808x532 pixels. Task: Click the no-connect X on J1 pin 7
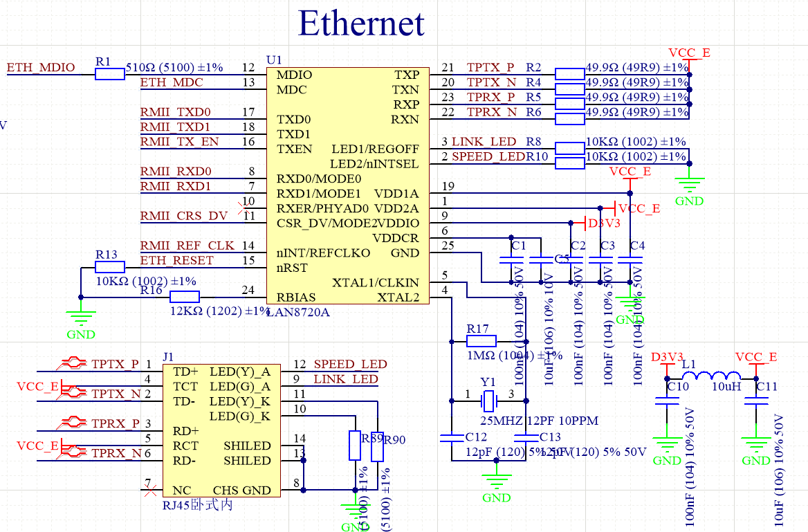click(x=151, y=490)
